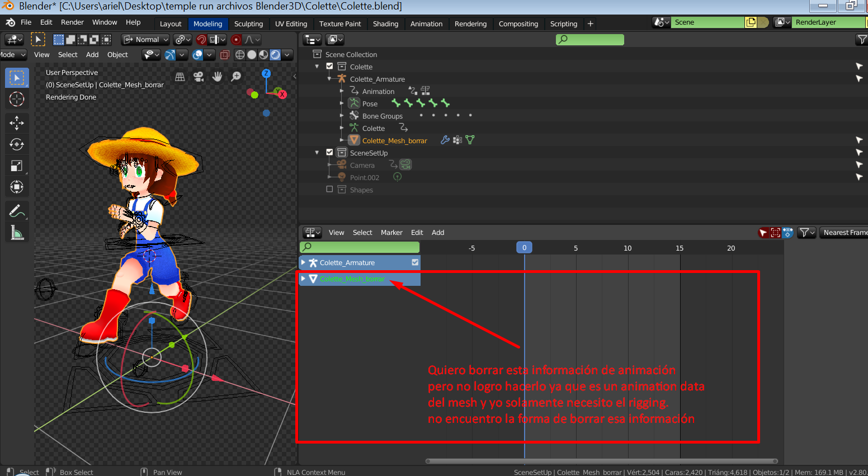Select the Measure tool
Viewport: 868px width, 476px height.
point(17,233)
